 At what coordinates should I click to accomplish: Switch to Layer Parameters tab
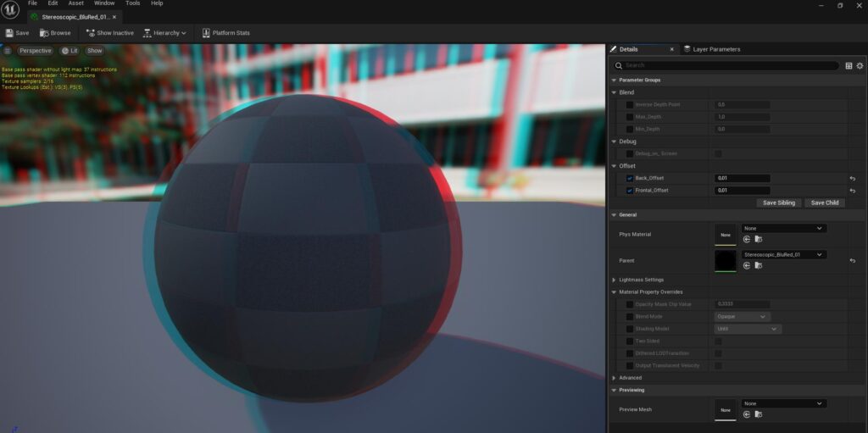(712, 49)
